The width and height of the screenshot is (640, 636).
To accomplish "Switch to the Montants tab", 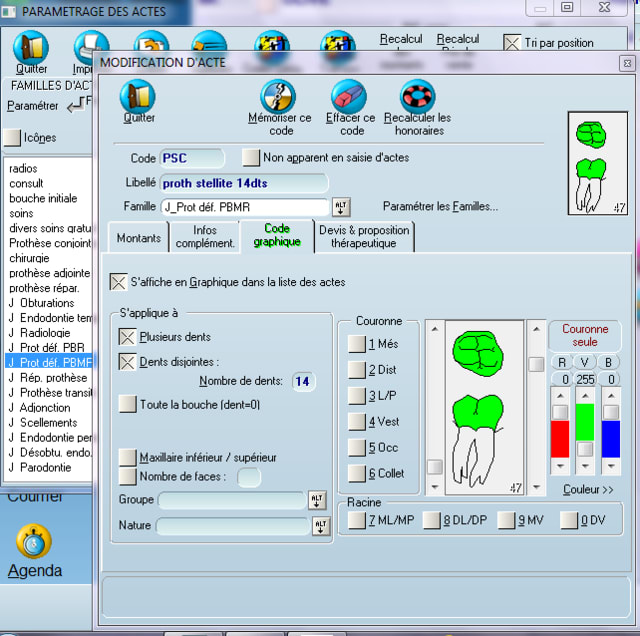I will point(138,238).
